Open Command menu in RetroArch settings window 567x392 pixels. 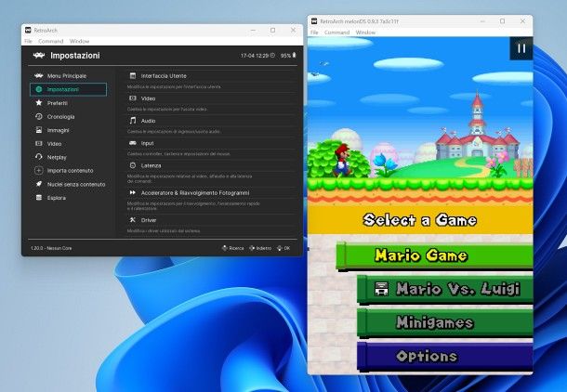(x=50, y=41)
